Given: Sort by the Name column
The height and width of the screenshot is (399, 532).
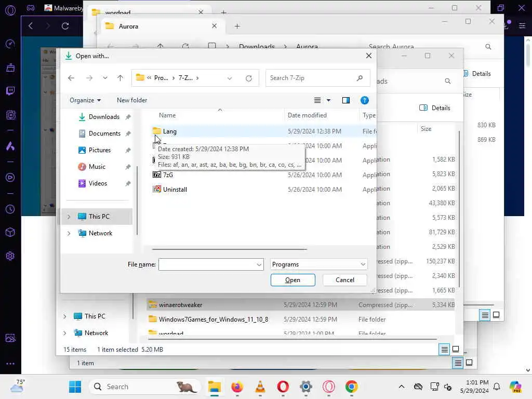Looking at the screenshot, I should 167,115.
